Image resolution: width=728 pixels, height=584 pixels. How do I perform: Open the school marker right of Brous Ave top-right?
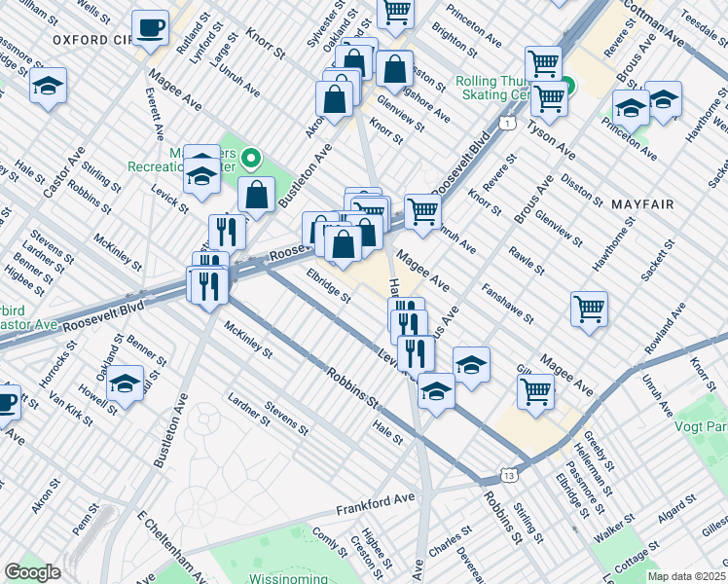(x=663, y=102)
